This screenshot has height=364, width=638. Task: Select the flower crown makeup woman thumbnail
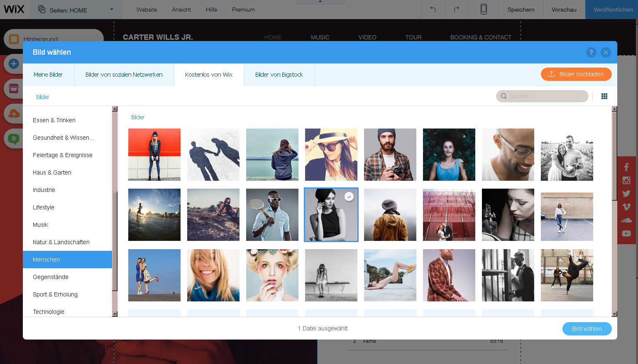[x=272, y=275]
